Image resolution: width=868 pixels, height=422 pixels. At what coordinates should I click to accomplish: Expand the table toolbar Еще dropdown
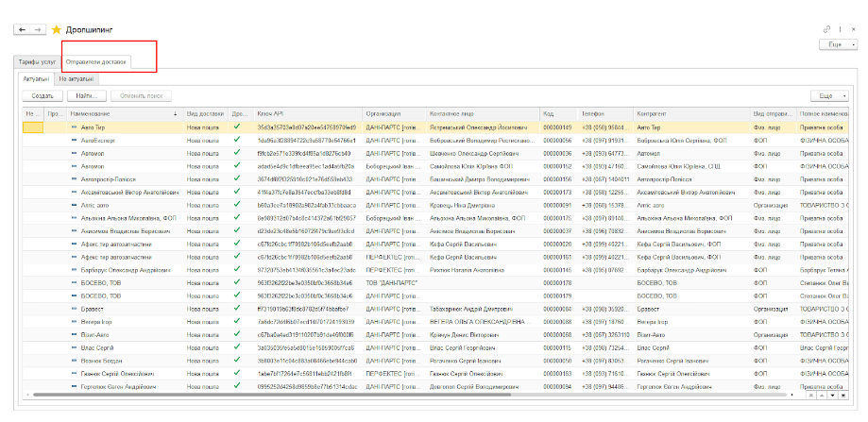[827, 95]
